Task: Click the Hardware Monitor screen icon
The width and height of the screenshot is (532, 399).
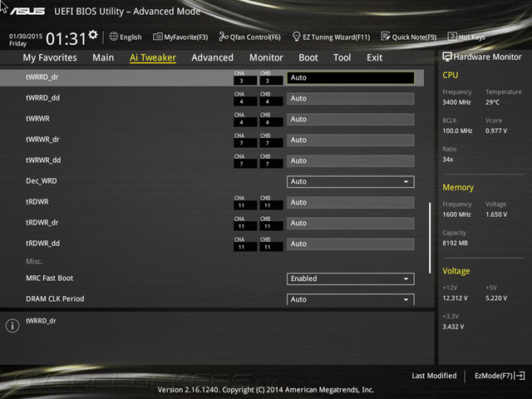Action: [447, 57]
